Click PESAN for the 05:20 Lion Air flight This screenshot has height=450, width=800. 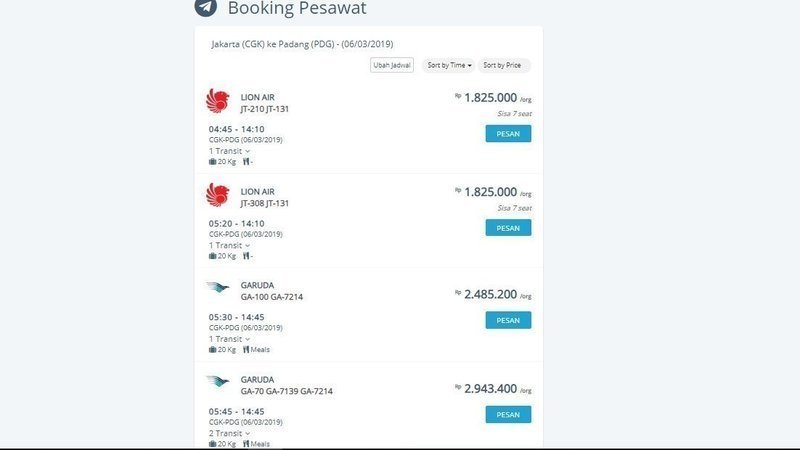508,228
